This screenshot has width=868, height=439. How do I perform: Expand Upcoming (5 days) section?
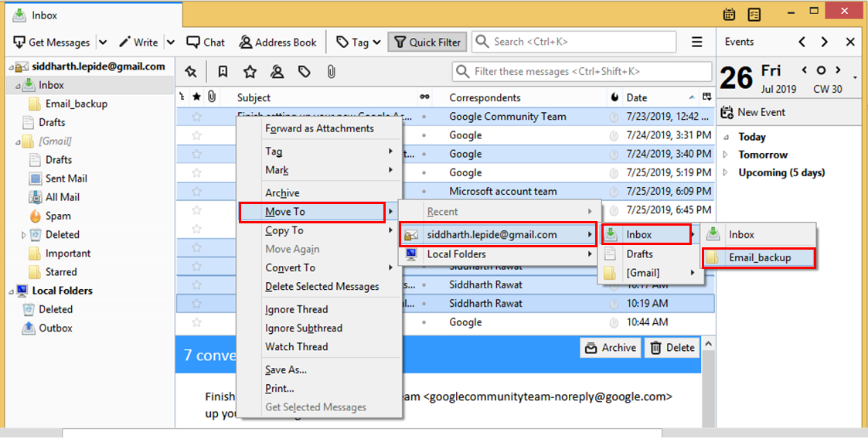coord(726,172)
